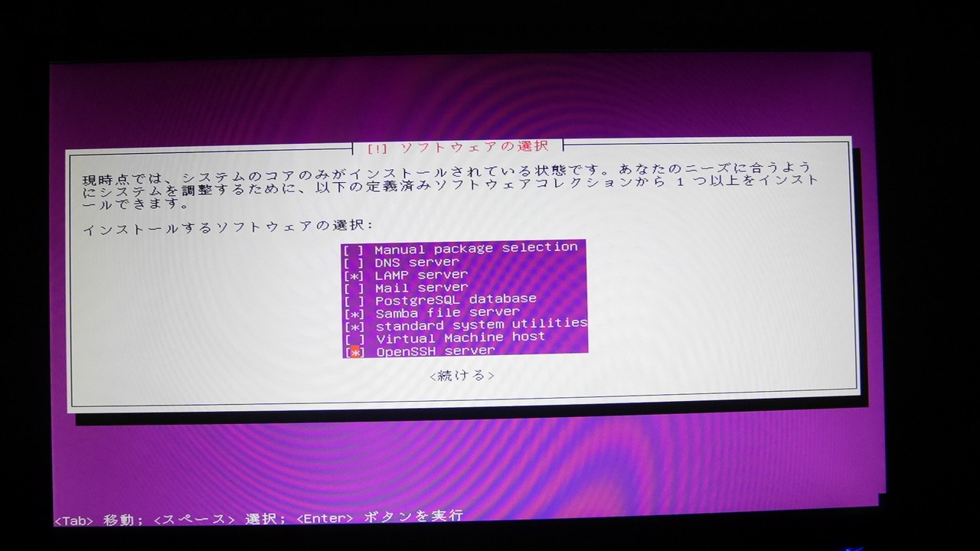Select the 'LAMP server' label
This screenshot has width=980, height=551.
pos(421,275)
